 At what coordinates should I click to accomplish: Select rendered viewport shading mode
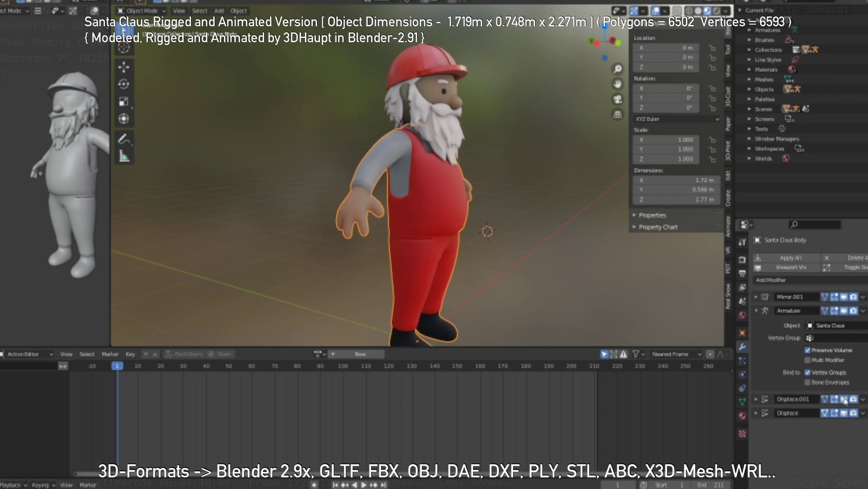click(717, 11)
